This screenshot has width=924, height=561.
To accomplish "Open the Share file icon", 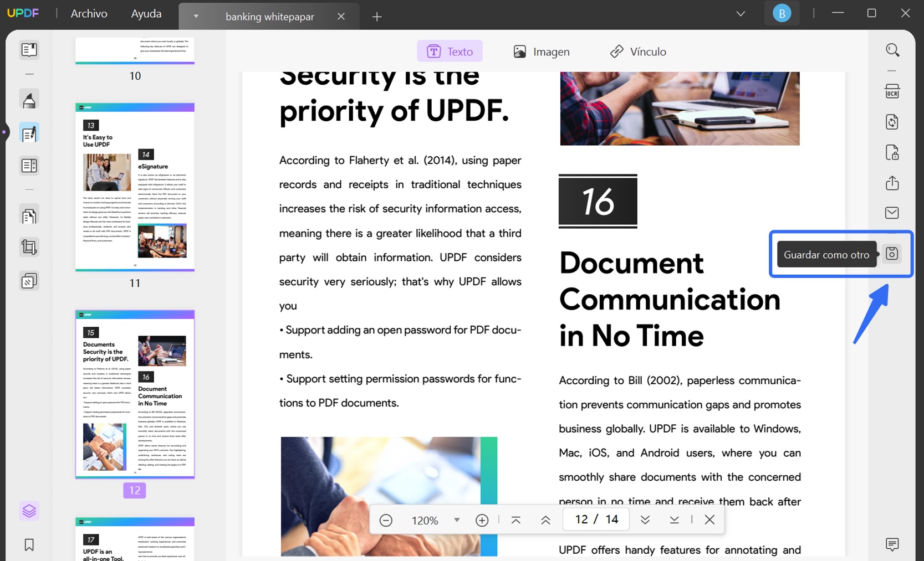I will tap(892, 183).
